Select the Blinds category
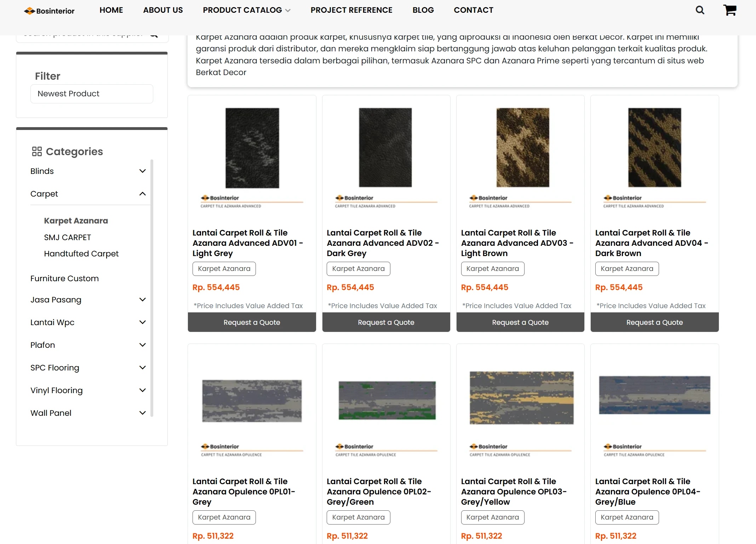 [42, 171]
